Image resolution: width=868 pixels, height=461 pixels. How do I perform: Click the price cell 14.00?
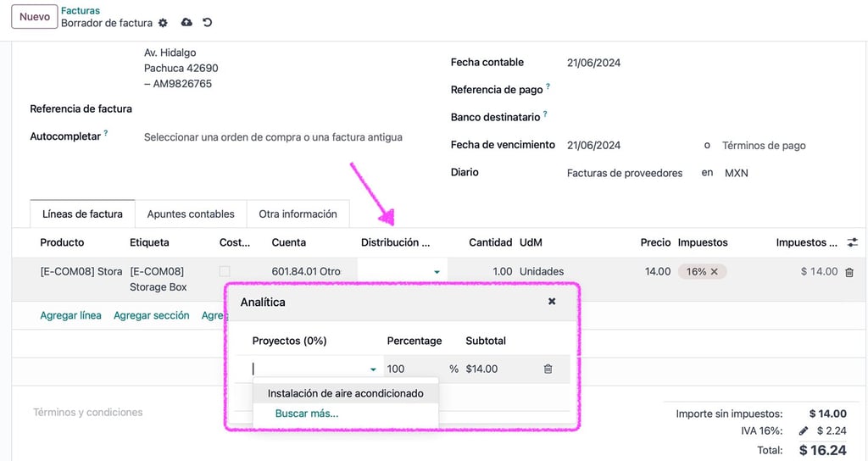pos(658,272)
